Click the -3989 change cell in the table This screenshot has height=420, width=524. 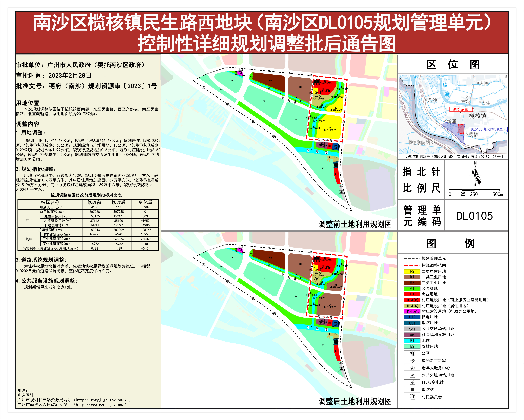pyautogui.click(x=145, y=207)
